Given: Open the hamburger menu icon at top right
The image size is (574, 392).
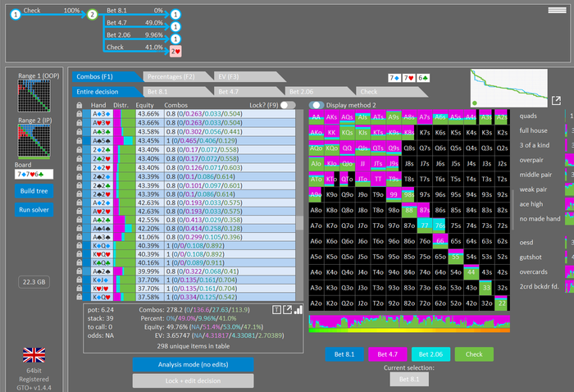Looking at the screenshot, I should pos(557,10).
